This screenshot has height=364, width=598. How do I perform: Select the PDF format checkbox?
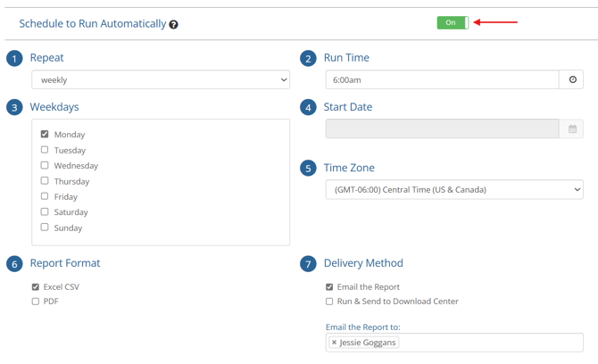36,302
